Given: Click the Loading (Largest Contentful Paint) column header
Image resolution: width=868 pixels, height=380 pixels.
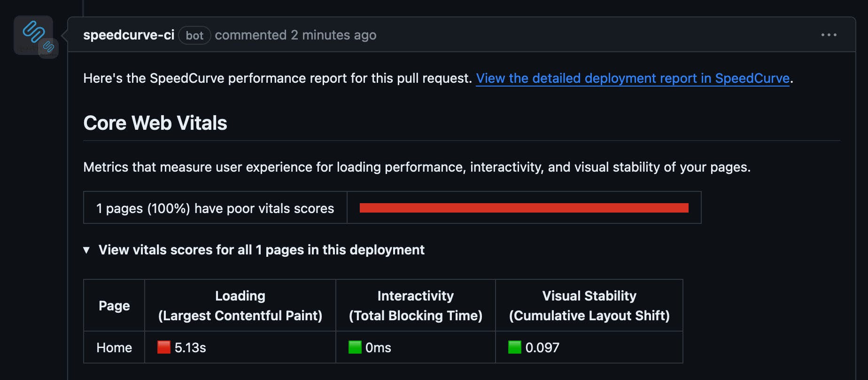Looking at the screenshot, I should pos(240,306).
